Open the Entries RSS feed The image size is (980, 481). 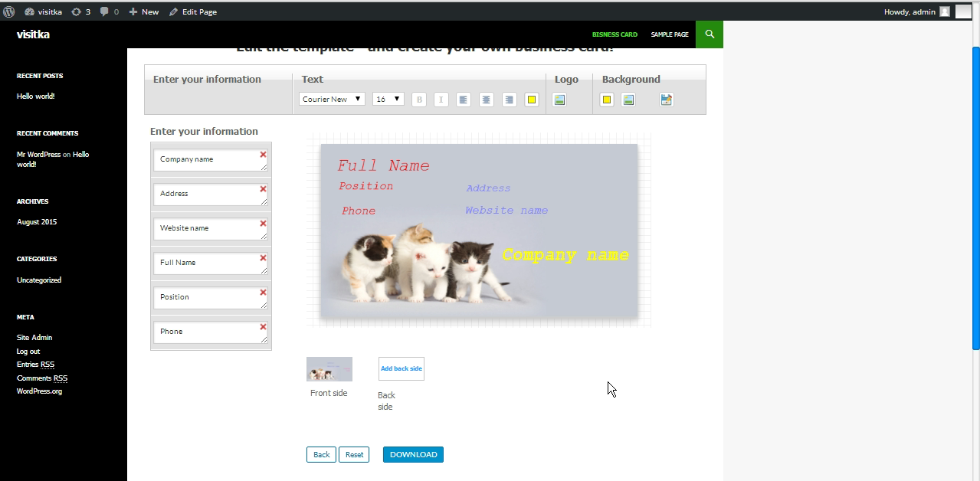[x=35, y=365]
